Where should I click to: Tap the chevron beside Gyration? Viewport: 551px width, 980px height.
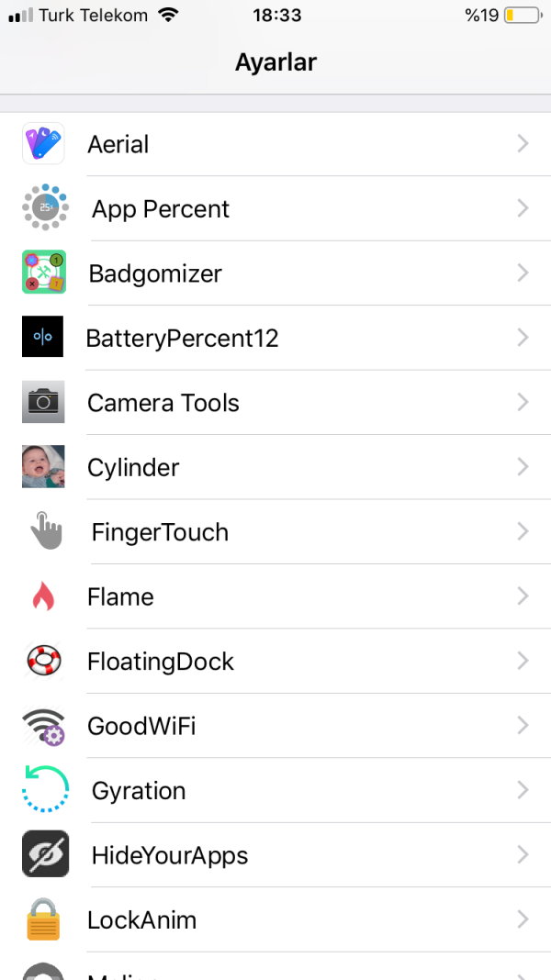pyautogui.click(x=523, y=790)
